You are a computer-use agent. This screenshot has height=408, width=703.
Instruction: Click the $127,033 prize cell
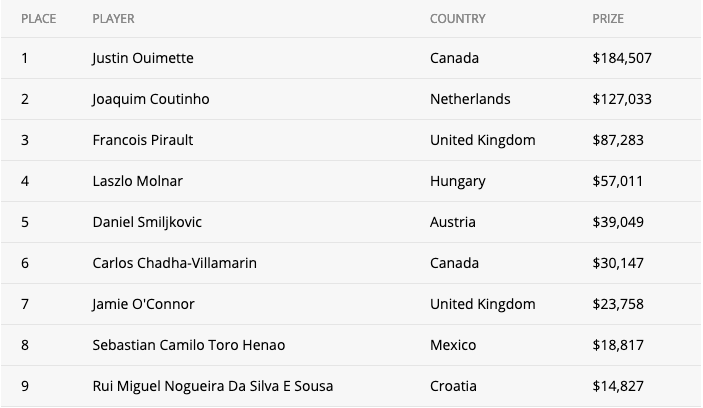pyautogui.click(x=622, y=99)
